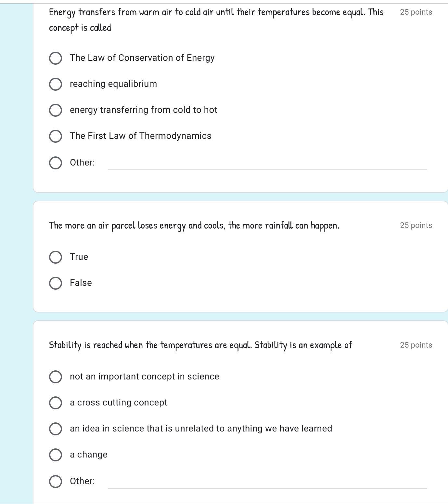Mark the rainfall statement as True
Viewport: 448px width, 504px height.
pyautogui.click(x=56, y=257)
